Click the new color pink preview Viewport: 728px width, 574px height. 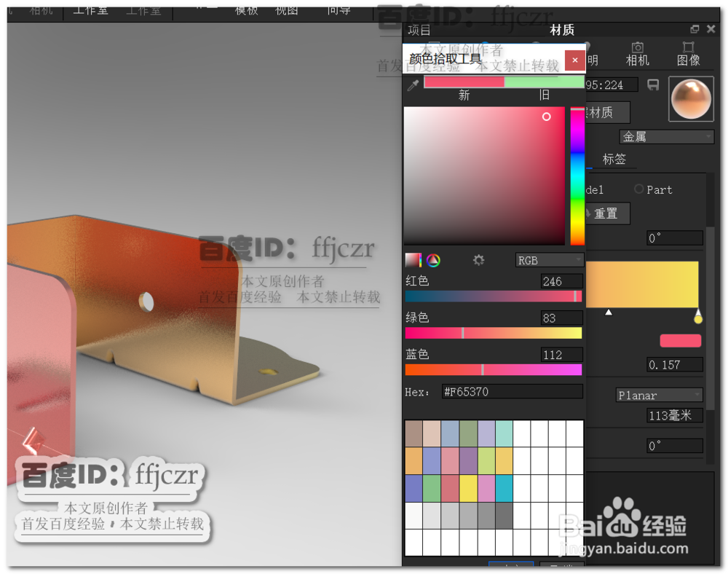coord(464,82)
